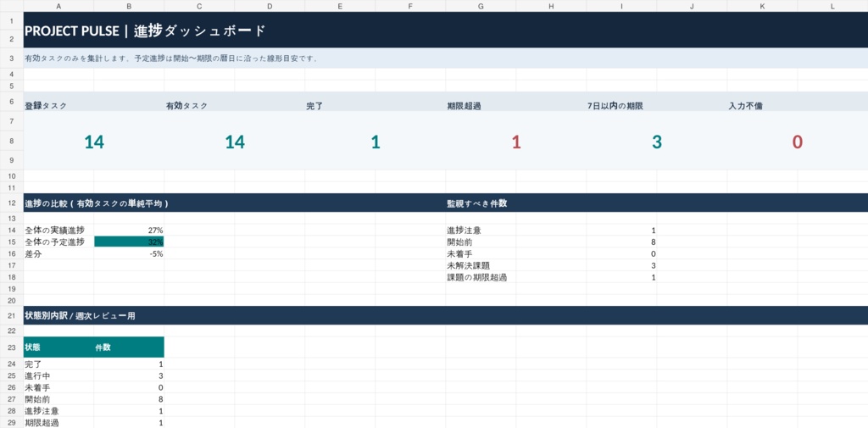The height and width of the screenshot is (428, 868).
Task: Select column G header
Action: [481, 6]
